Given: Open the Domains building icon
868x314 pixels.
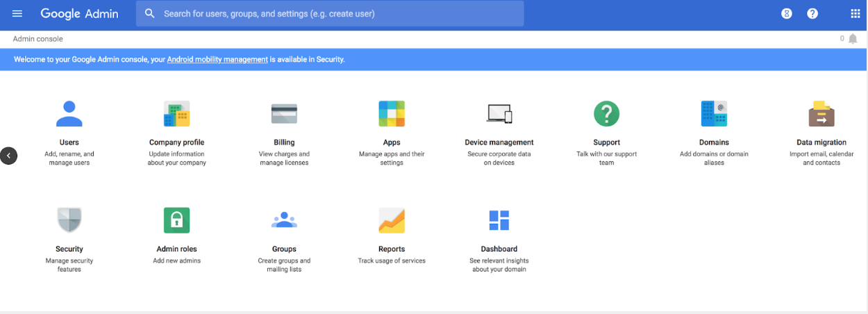Looking at the screenshot, I should [x=714, y=113].
